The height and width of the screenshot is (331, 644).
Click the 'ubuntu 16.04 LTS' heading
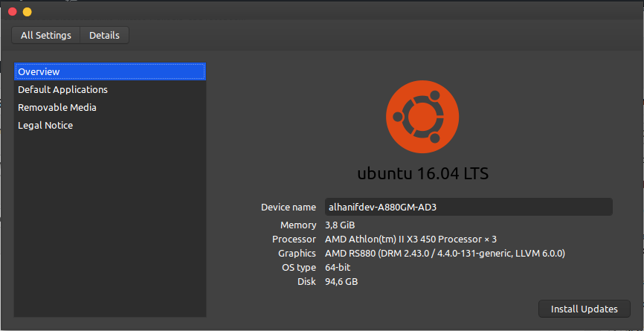coord(422,174)
